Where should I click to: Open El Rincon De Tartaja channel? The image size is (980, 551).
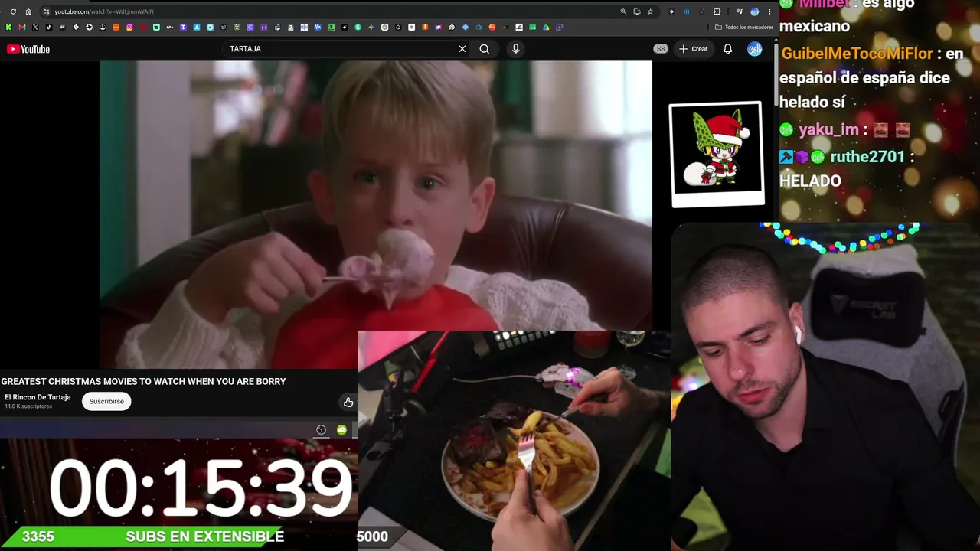pyautogui.click(x=38, y=397)
